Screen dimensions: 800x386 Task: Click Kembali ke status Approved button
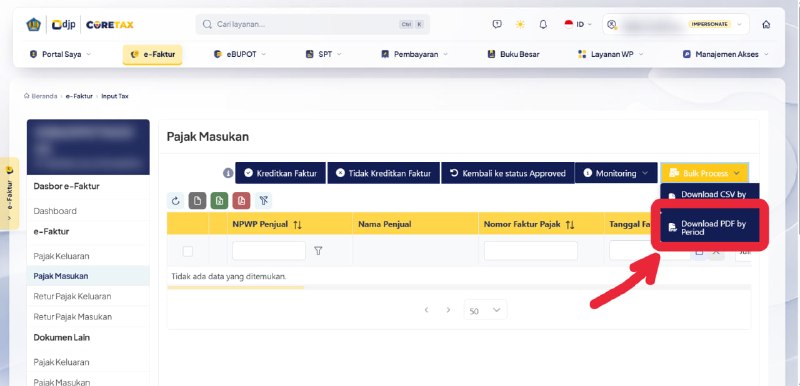[x=508, y=173]
